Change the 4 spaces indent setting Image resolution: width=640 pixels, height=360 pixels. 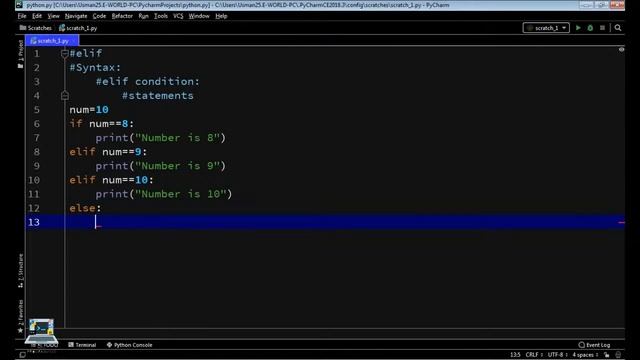[x=585, y=355]
